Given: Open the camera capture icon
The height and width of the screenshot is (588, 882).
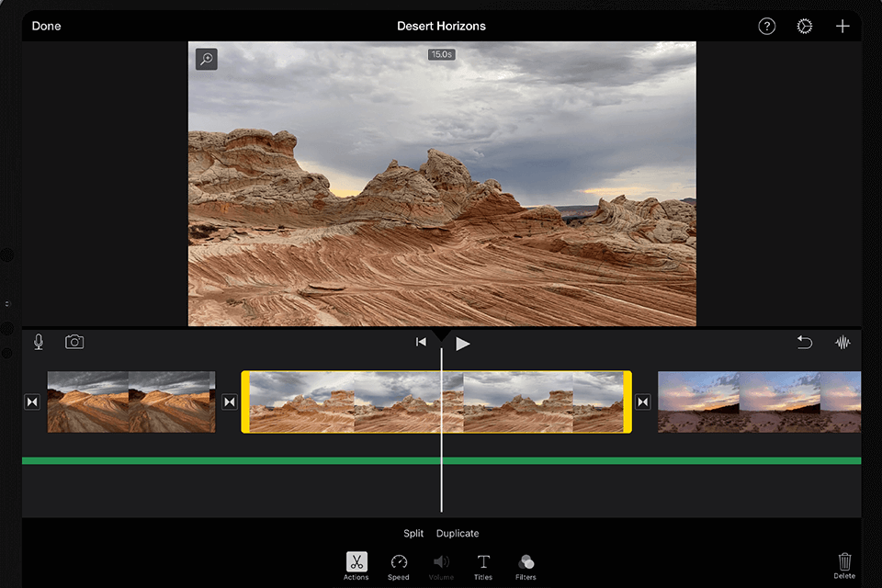Looking at the screenshot, I should 74,342.
